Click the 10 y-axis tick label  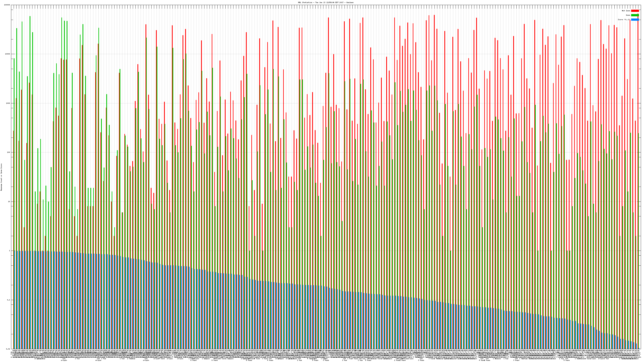9,202
